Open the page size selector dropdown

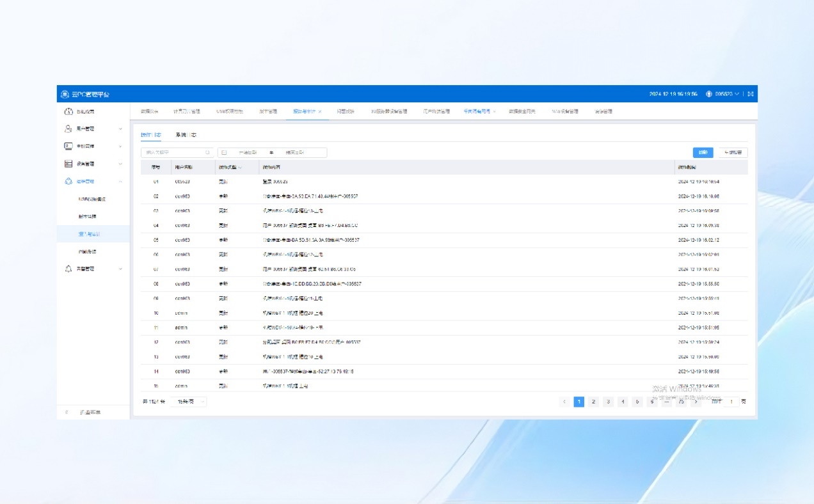[x=189, y=402]
